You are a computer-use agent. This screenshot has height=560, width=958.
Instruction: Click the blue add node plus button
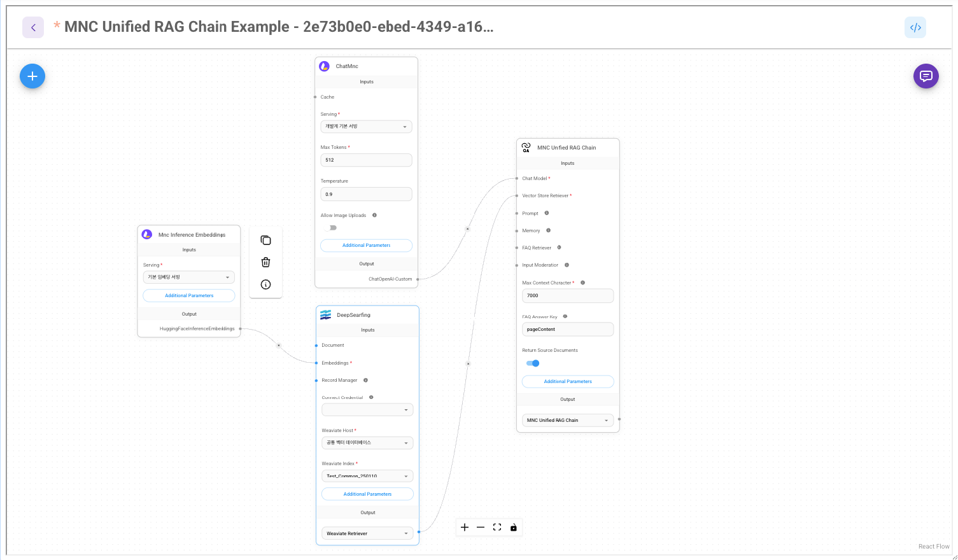(x=32, y=76)
